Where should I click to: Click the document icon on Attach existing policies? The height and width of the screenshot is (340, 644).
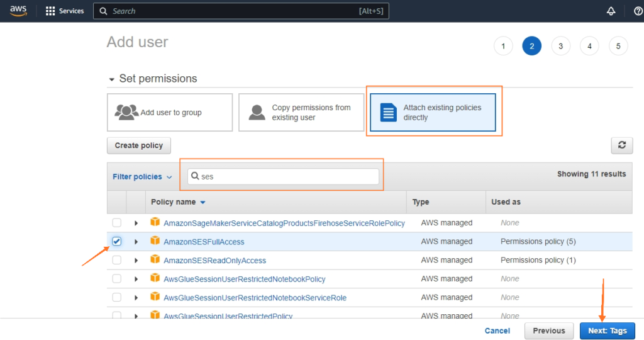point(389,112)
